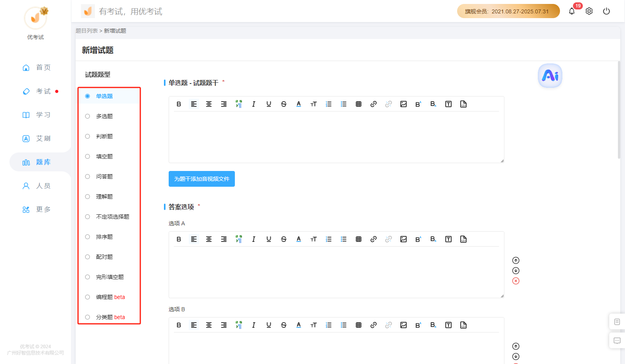Move option A down
Screen dimensions: 625x364
point(516,271)
